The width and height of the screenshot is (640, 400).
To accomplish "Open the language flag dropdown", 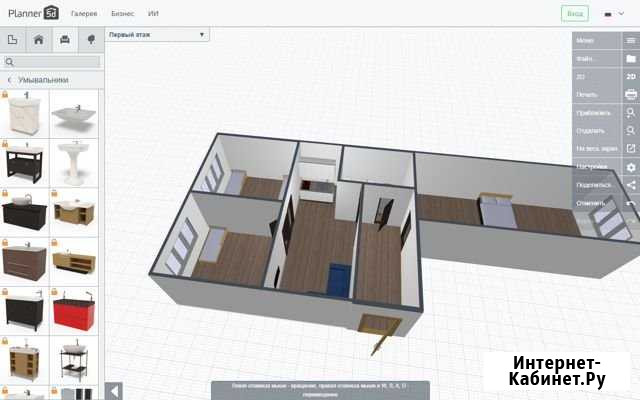I will (612, 14).
